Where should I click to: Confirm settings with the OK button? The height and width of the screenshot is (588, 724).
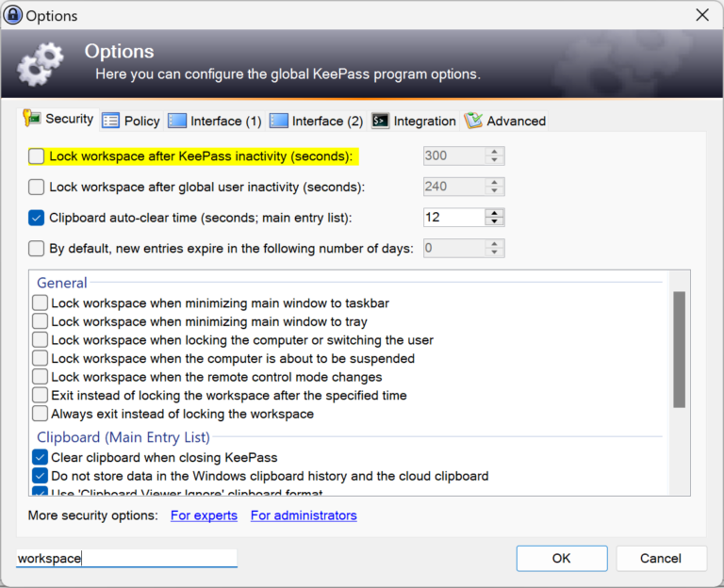coord(562,559)
